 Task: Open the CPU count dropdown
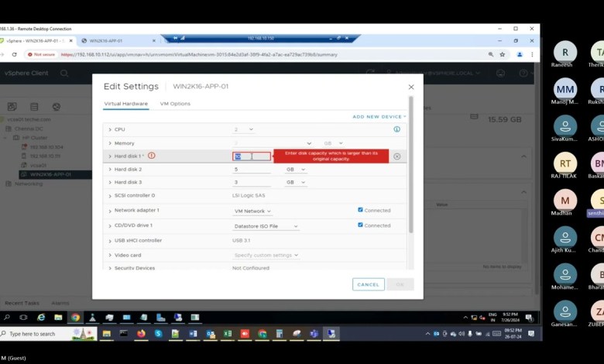pyautogui.click(x=243, y=129)
